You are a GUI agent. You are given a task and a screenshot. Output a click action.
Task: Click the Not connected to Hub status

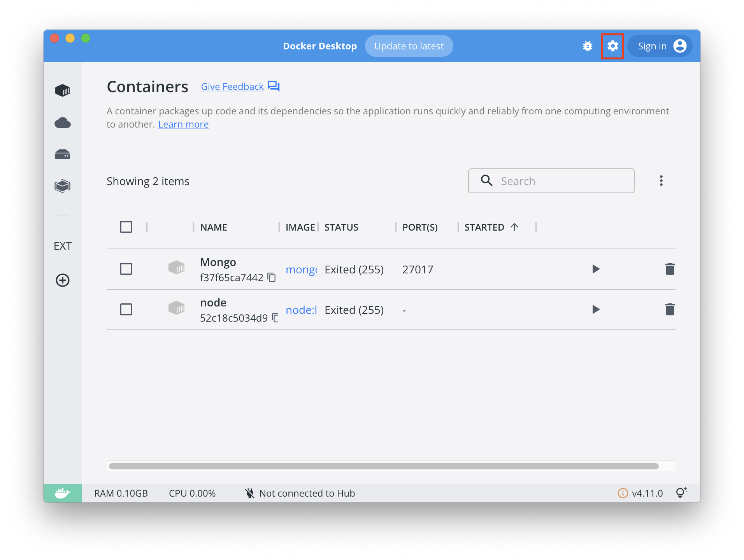(x=300, y=493)
